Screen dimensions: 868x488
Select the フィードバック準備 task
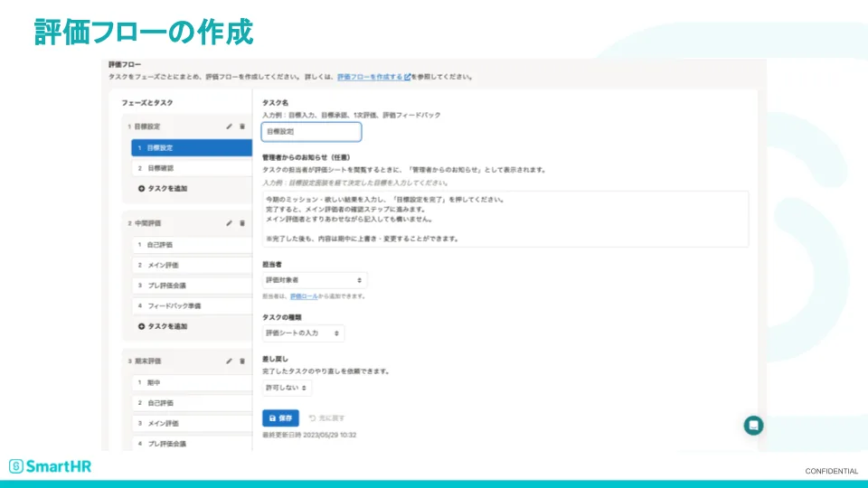click(192, 306)
